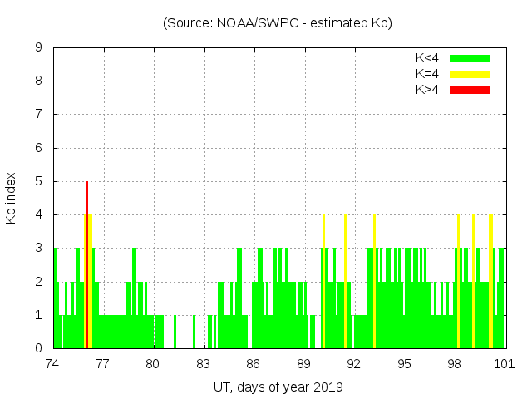Click the red K>4 legend swatch

click(x=470, y=89)
